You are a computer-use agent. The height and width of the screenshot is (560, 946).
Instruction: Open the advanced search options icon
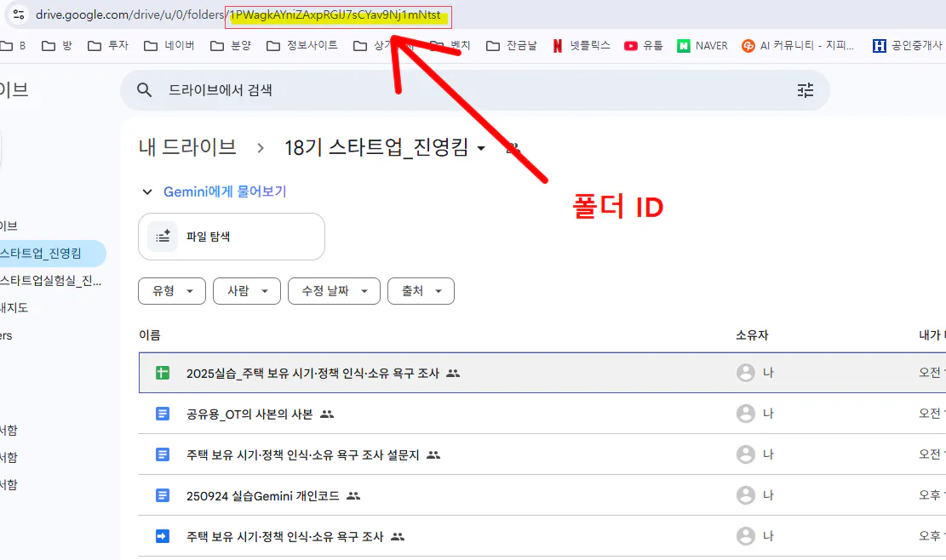click(806, 89)
